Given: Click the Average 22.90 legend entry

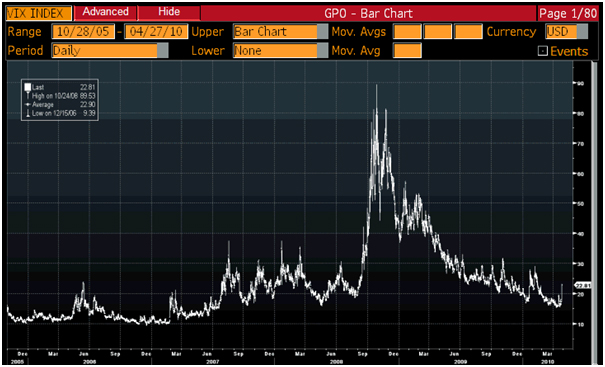Looking at the screenshot, I should coord(60,105).
